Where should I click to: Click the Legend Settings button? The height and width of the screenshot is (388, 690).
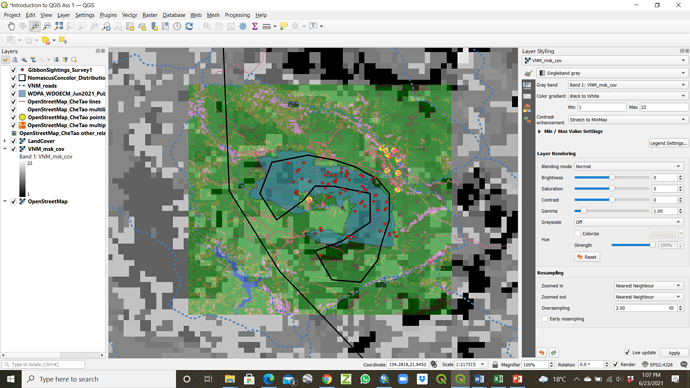(x=668, y=143)
